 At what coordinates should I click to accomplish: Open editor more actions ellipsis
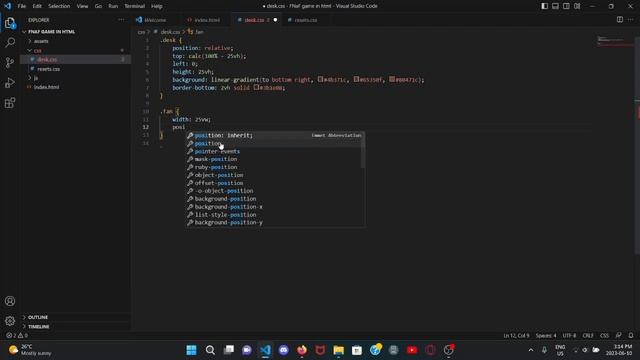[631, 20]
